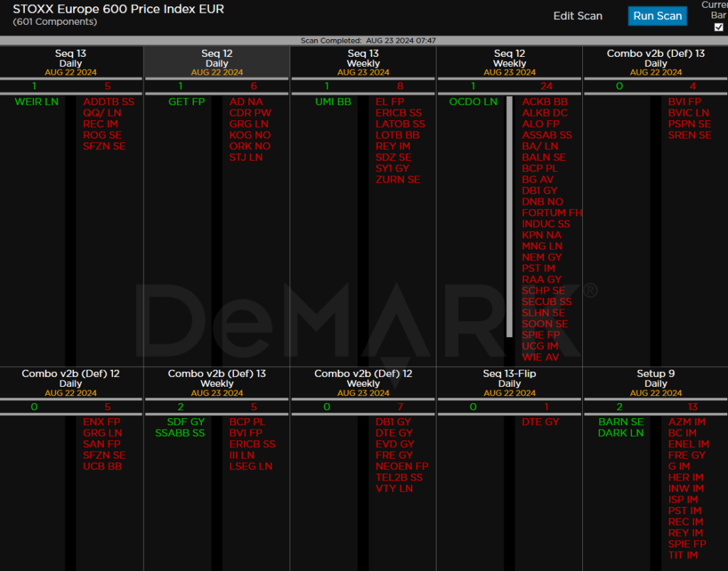Select the Setup 9 Daily header

(655, 383)
